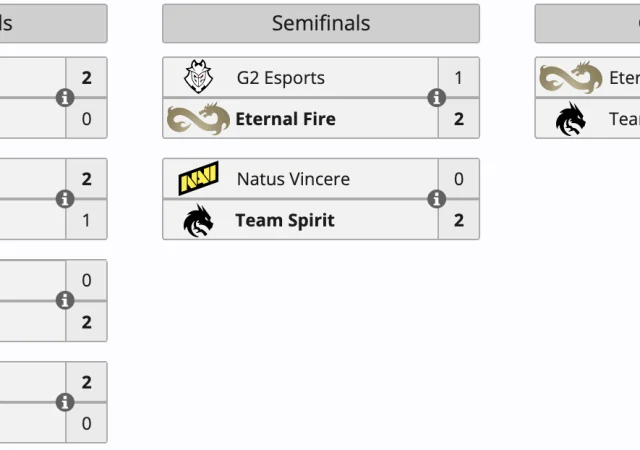The width and height of the screenshot is (640, 450).
Task: Click G2 Esports' score of 1
Action: (459, 78)
